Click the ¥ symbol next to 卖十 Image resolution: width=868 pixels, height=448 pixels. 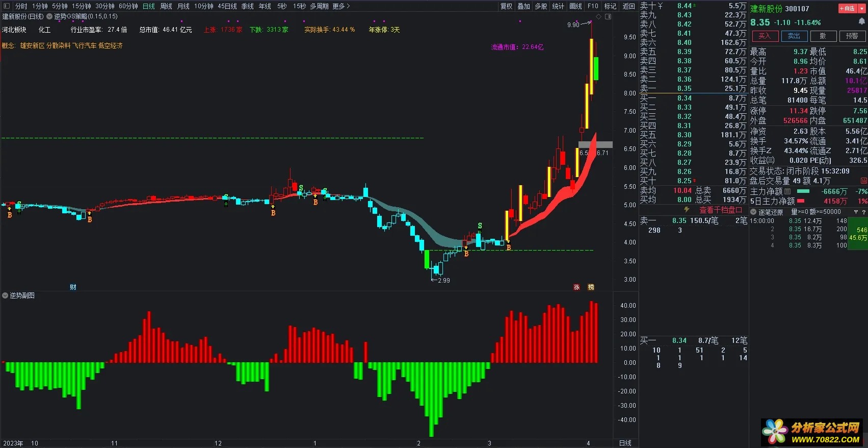tap(660, 6)
